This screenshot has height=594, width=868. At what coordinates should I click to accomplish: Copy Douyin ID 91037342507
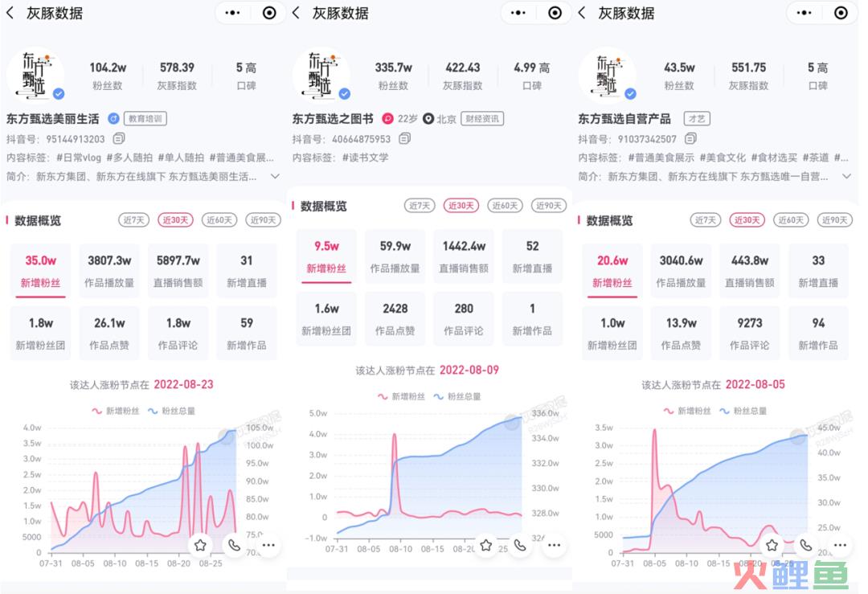coord(690,138)
